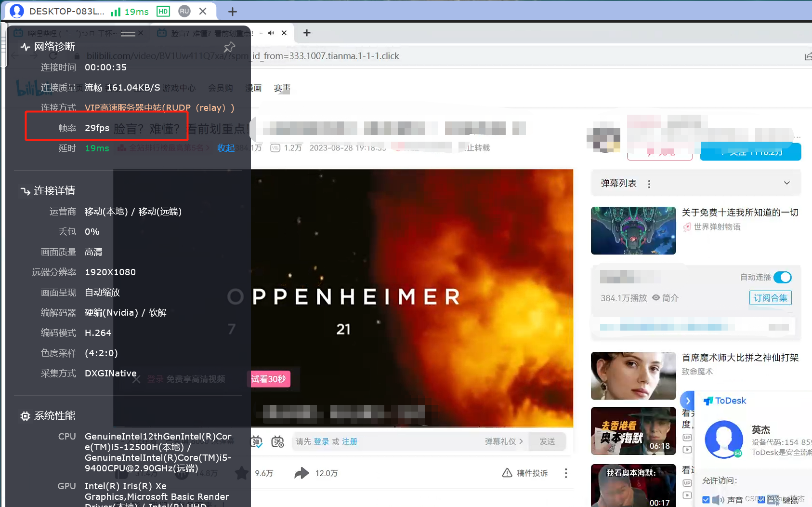Click the 发送 send button
The image size is (812, 507).
point(547,441)
